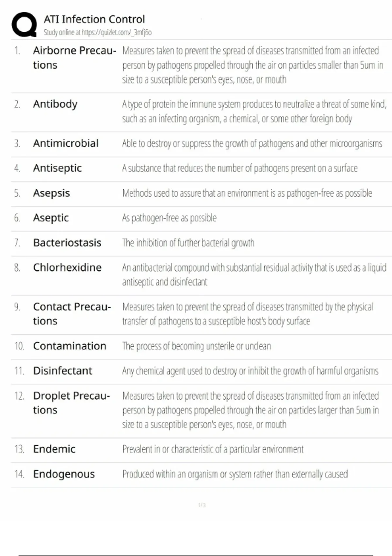Click the Droplet Precautions term
The height and width of the screenshot is (556, 392).
[72, 403]
